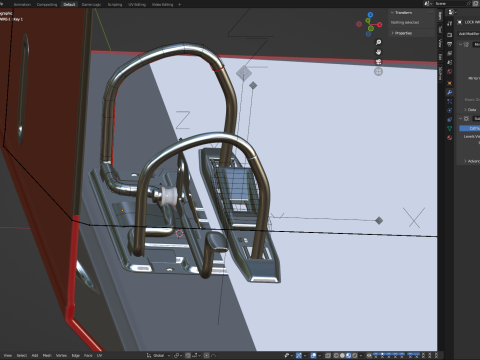Image resolution: width=480 pixels, height=360 pixels.
Task: Open the World properties tab icon
Action: point(450,71)
